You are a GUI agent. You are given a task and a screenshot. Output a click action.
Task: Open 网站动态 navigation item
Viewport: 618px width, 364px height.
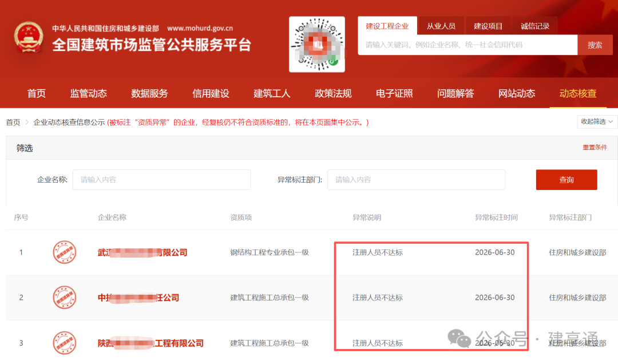click(x=517, y=93)
